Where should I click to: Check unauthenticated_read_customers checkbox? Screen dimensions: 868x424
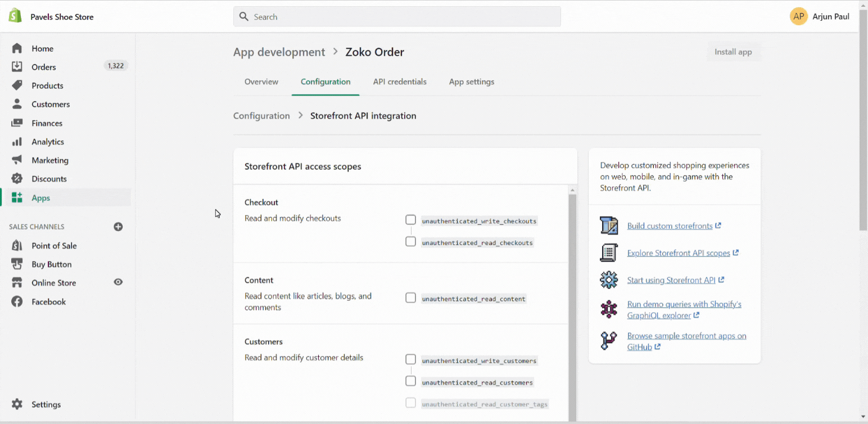(x=410, y=381)
